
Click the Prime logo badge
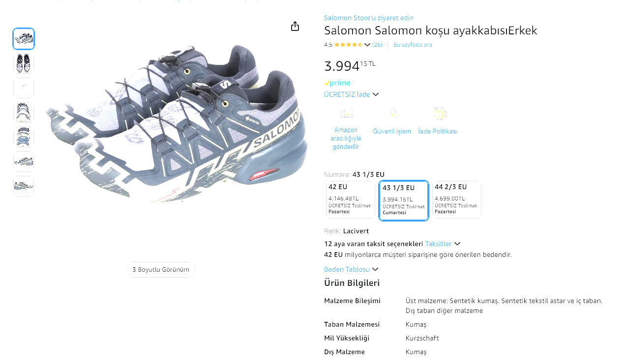(337, 83)
